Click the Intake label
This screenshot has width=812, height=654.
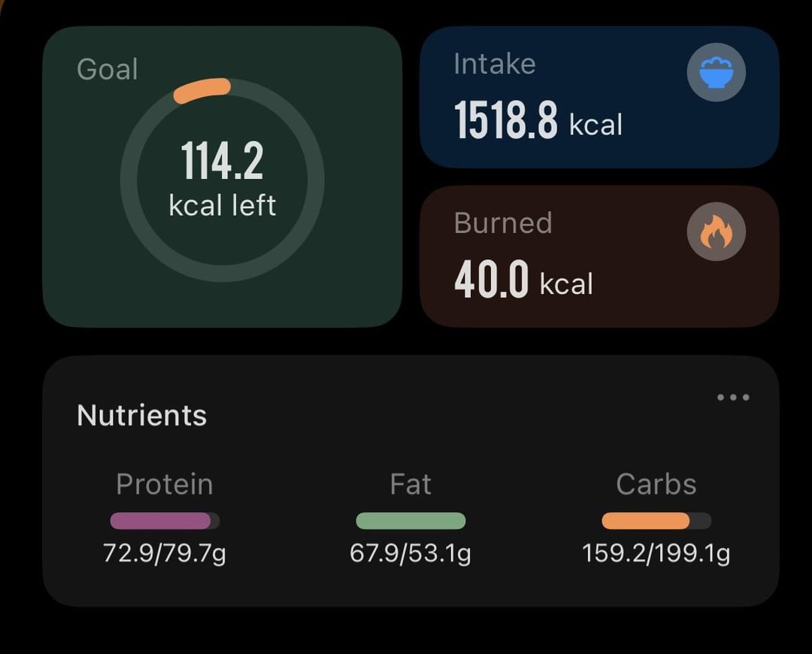[x=495, y=64]
